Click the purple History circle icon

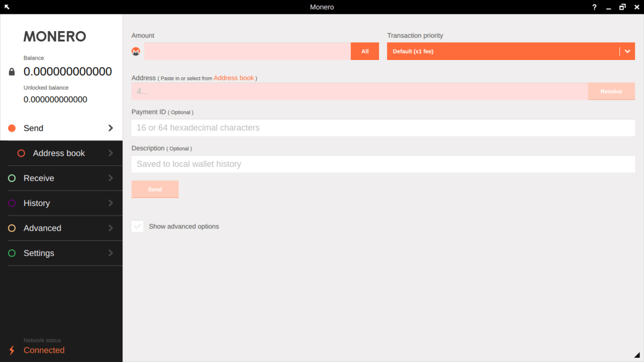tap(11, 203)
